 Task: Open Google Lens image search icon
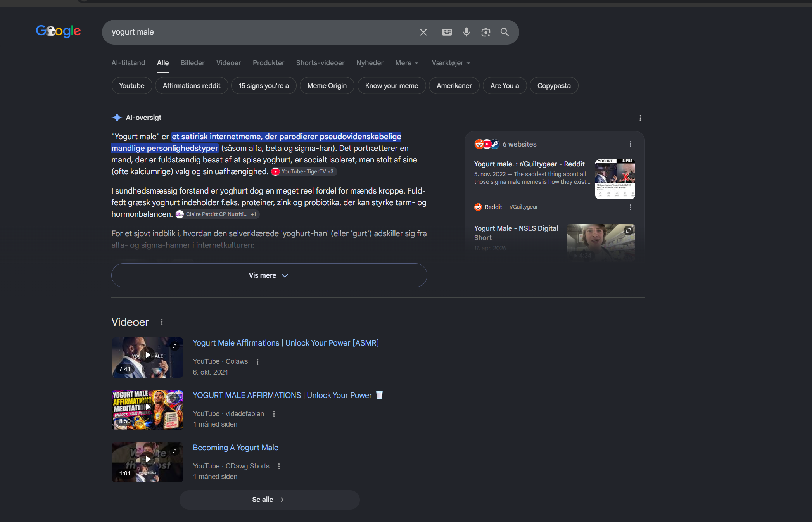pyautogui.click(x=485, y=32)
